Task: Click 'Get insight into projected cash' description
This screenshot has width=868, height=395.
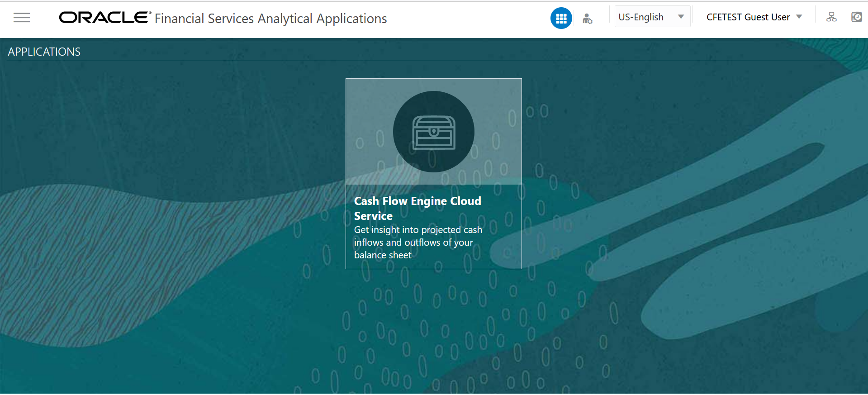Action: (x=418, y=242)
